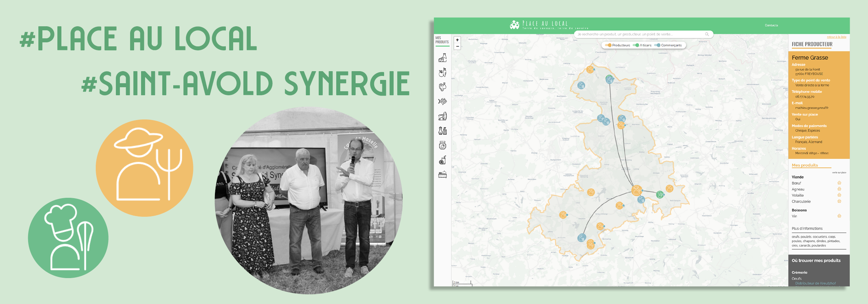
Task: Click the westernmost orange producer marker
Action: (563, 215)
